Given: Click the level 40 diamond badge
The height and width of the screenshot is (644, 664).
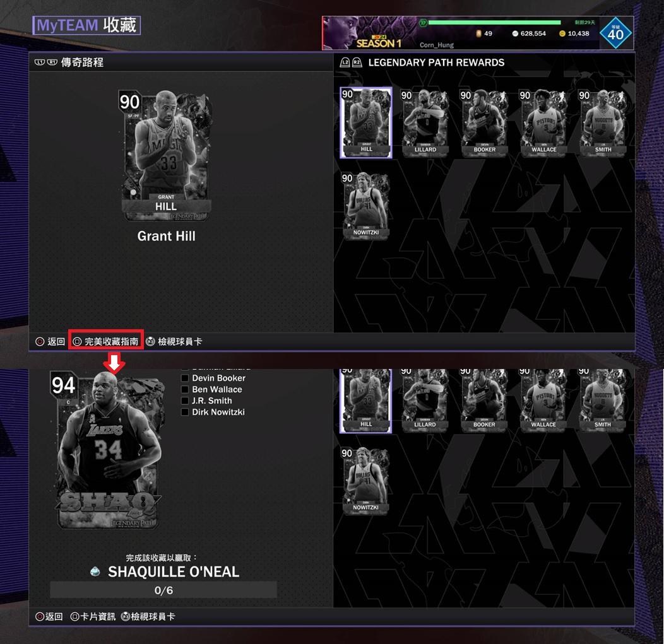Looking at the screenshot, I should tap(616, 33).
